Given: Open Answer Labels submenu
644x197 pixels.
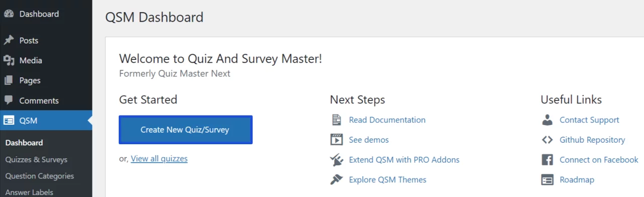Looking at the screenshot, I should [29, 192].
